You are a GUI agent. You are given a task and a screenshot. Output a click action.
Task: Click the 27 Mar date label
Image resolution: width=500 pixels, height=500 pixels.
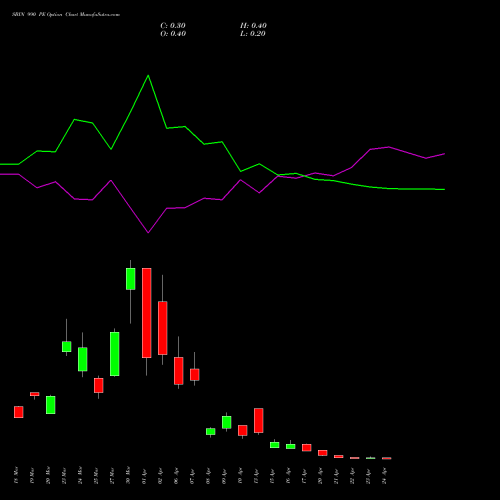pyautogui.click(x=112, y=475)
